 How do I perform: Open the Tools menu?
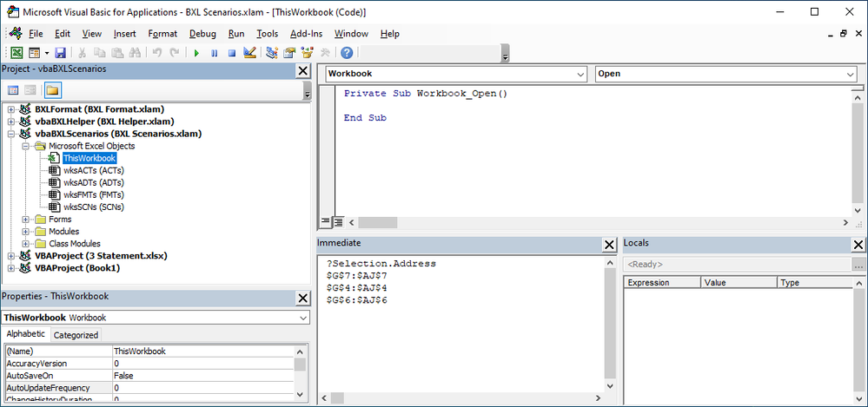pyautogui.click(x=268, y=34)
